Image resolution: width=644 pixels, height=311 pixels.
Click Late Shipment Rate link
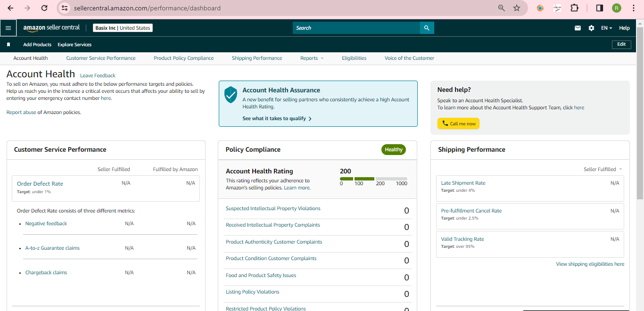click(x=463, y=183)
